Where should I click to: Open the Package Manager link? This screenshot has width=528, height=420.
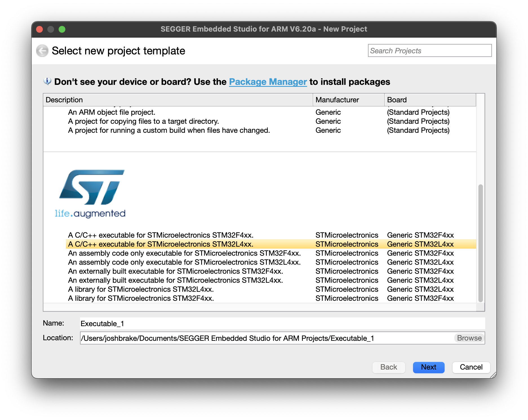pos(268,82)
